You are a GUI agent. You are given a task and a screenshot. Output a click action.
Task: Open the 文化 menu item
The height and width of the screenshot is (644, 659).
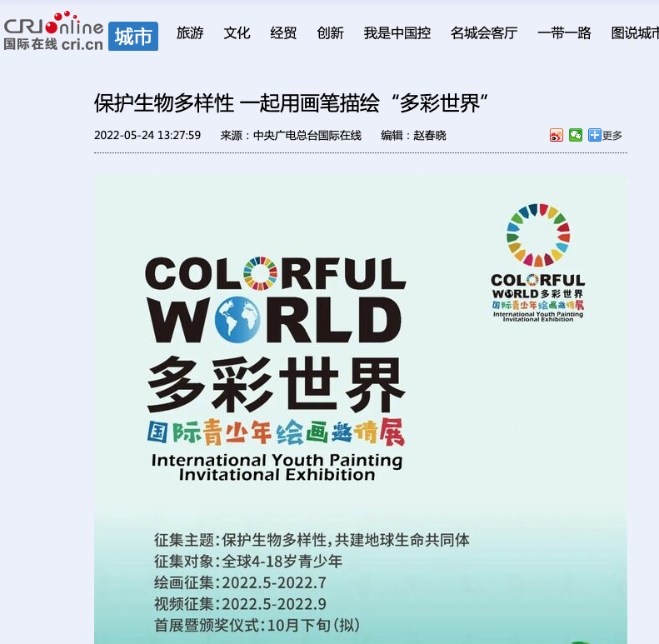pyautogui.click(x=237, y=32)
